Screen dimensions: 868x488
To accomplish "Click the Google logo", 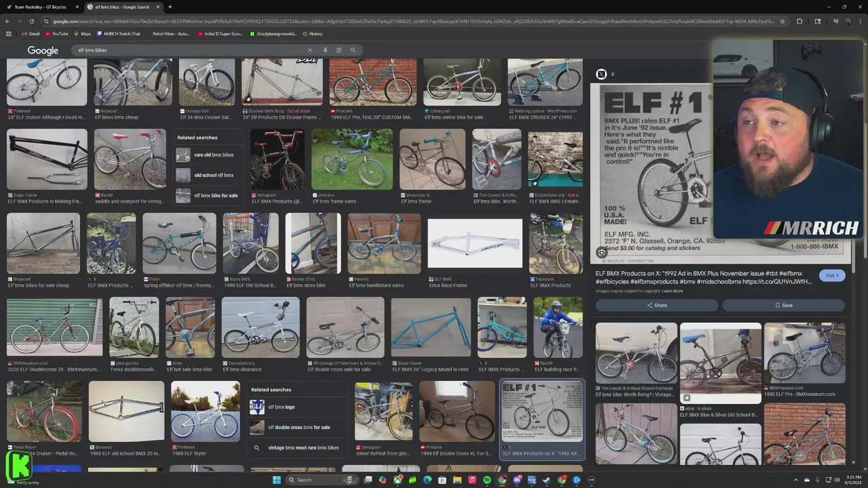I will (43, 50).
